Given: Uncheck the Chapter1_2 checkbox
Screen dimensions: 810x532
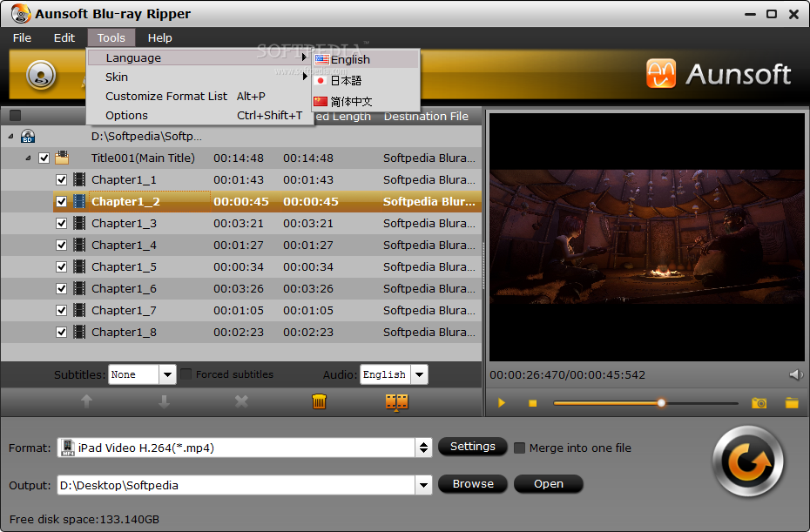Looking at the screenshot, I should click(x=62, y=201).
